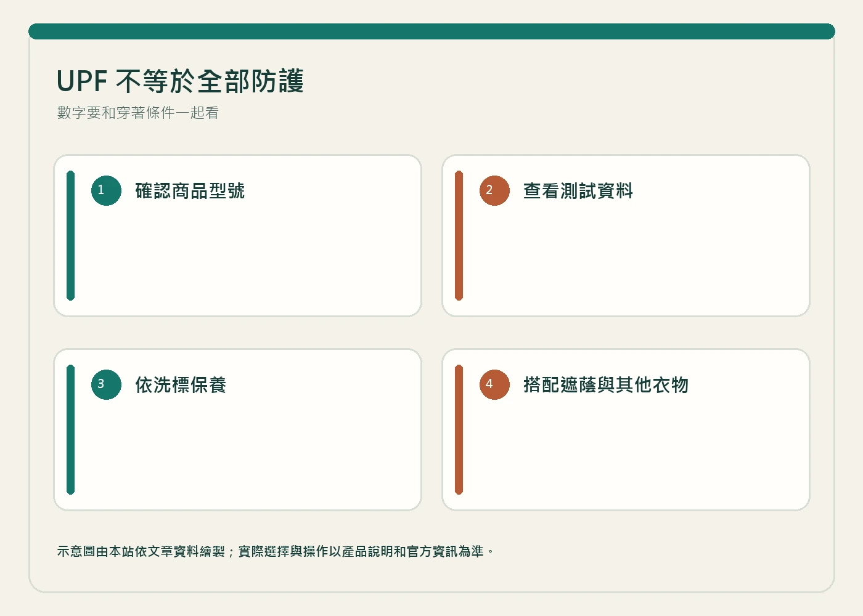This screenshot has width=863, height=616.
Task: Select the number 4 badge beside 搭配遮蔭與其他衣物
Action: coord(495,384)
